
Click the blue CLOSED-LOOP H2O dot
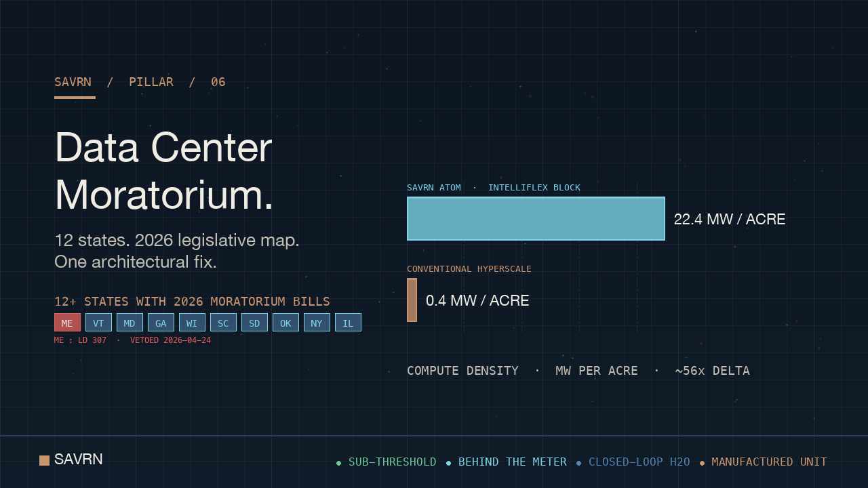point(578,463)
